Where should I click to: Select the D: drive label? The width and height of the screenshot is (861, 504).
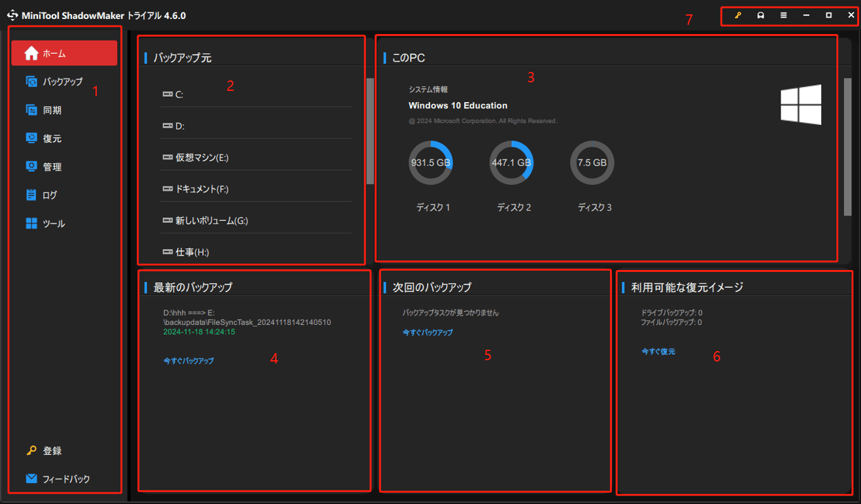180,126
